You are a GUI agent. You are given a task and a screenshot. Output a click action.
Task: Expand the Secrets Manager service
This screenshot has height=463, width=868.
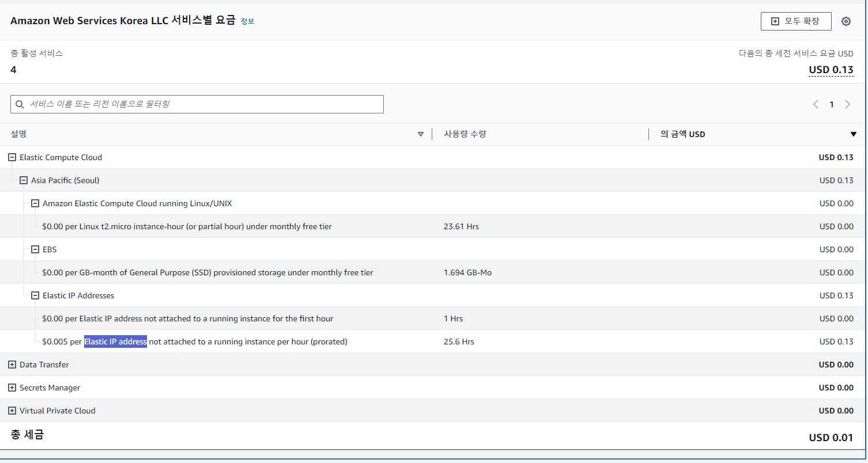(x=12, y=388)
